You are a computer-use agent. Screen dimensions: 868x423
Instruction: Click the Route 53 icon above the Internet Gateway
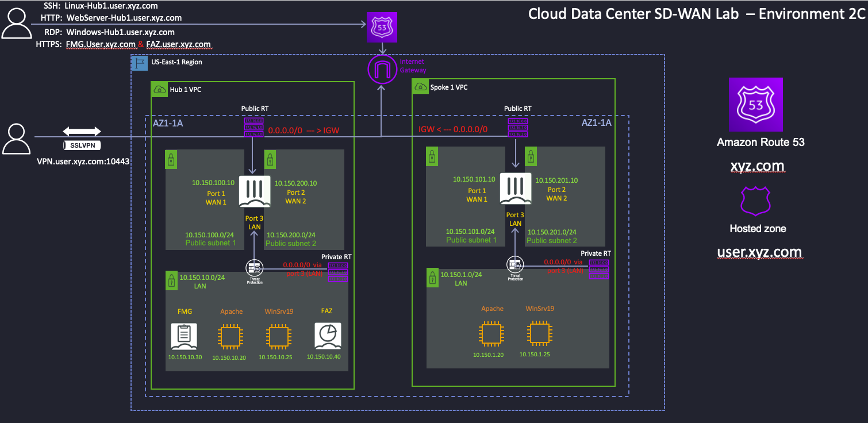pyautogui.click(x=382, y=26)
